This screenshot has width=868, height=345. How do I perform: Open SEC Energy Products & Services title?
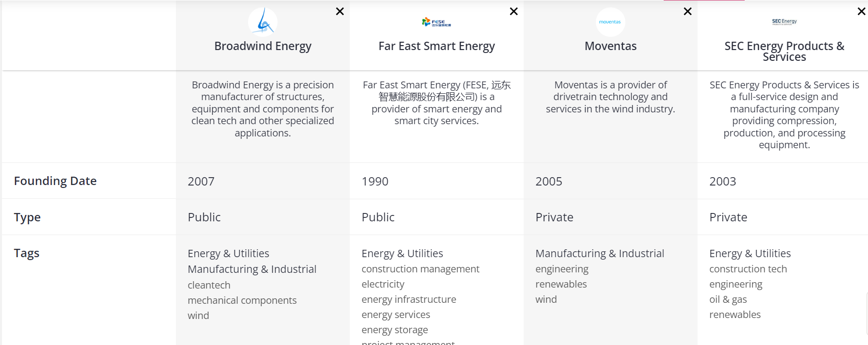click(784, 51)
